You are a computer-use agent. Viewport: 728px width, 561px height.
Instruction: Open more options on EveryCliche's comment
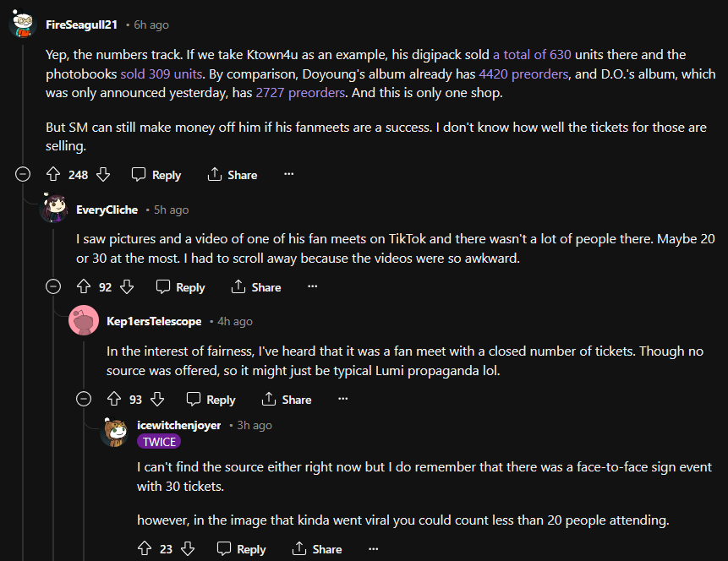point(312,286)
